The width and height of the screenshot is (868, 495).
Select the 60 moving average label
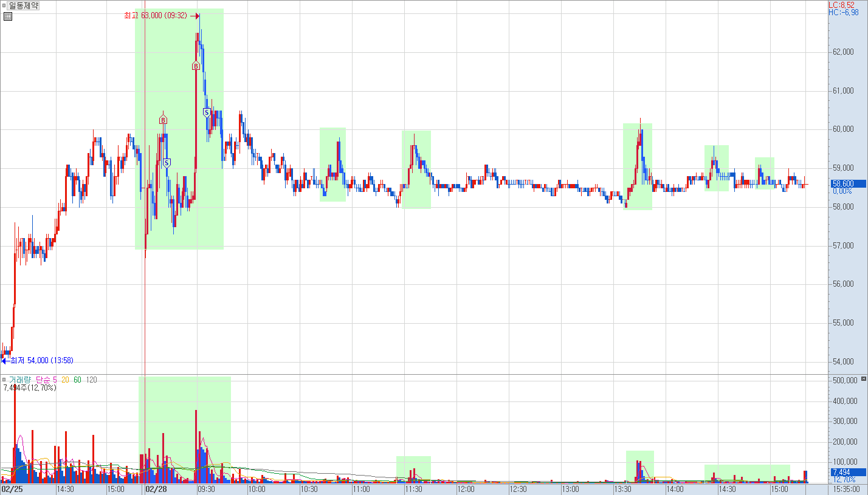tap(77, 380)
